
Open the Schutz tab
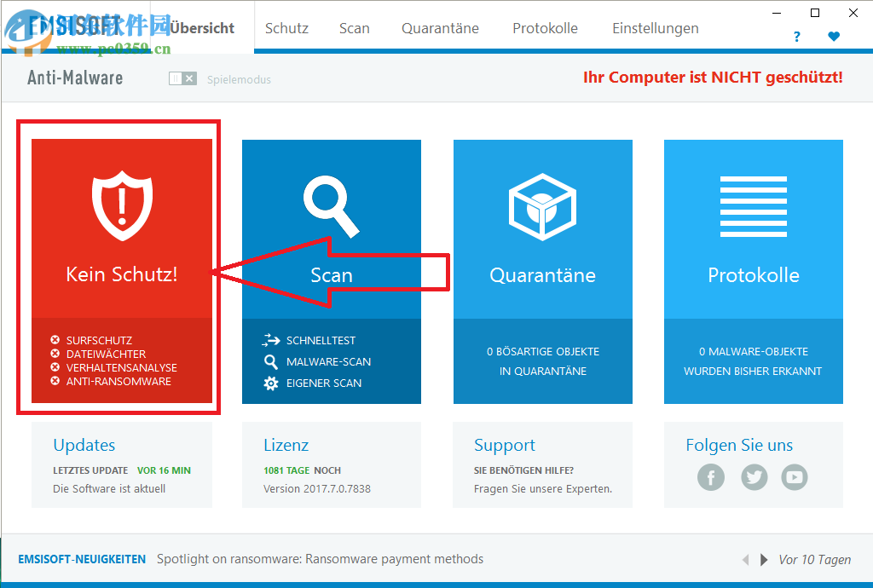tap(286, 28)
